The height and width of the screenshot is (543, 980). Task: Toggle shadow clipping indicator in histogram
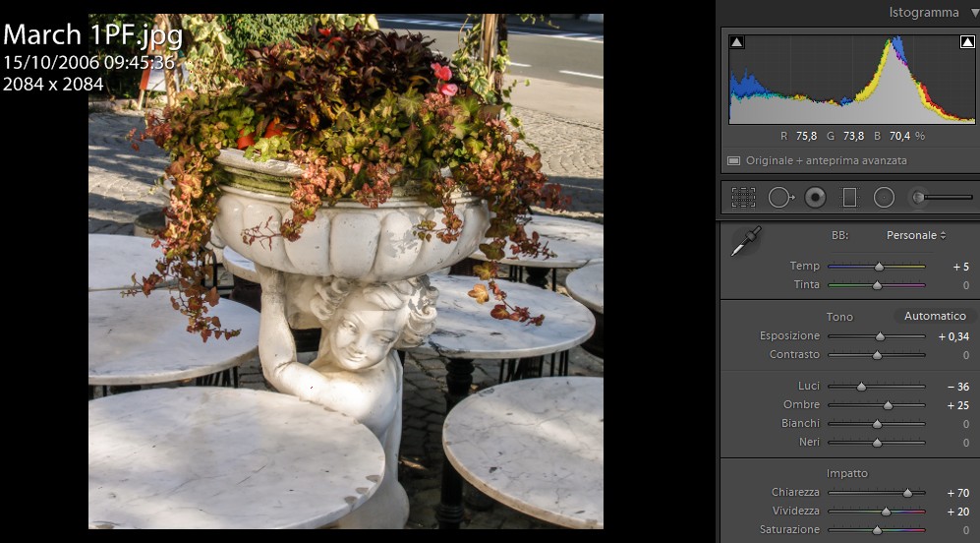[x=737, y=41]
